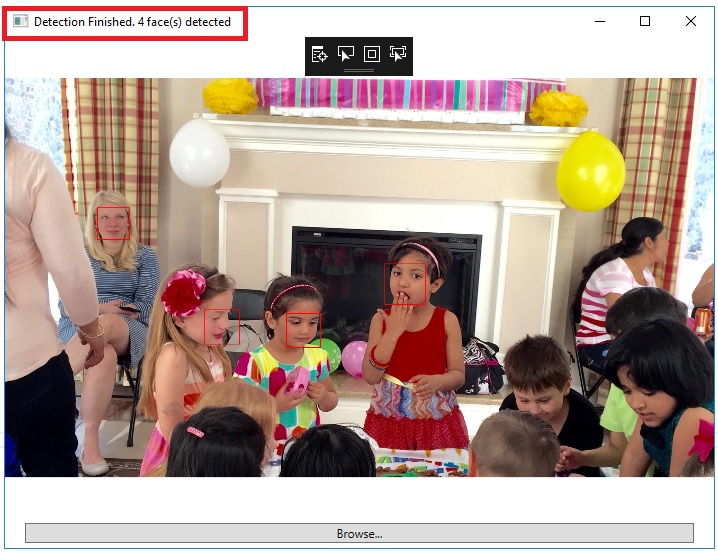Viewport: 718px width, 552px height.
Task: Open Live Visual Tree from debug toolbar
Action: click(x=319, y=54)
